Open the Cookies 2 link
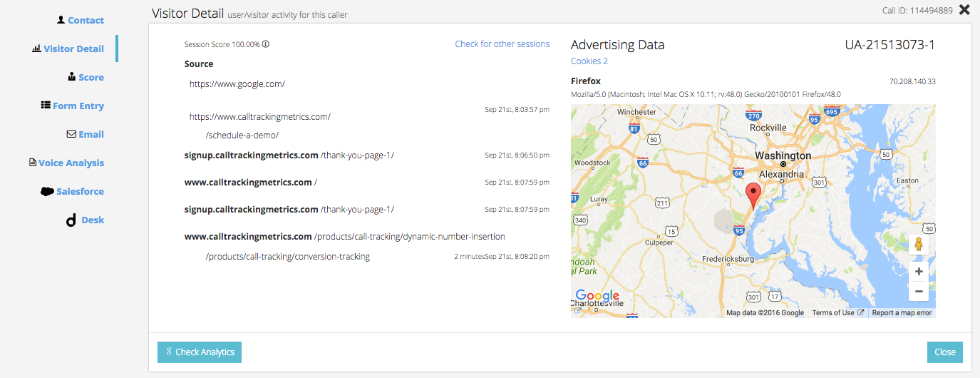The image size is (980, 378). pyautogui.click(x=589, y=61)
